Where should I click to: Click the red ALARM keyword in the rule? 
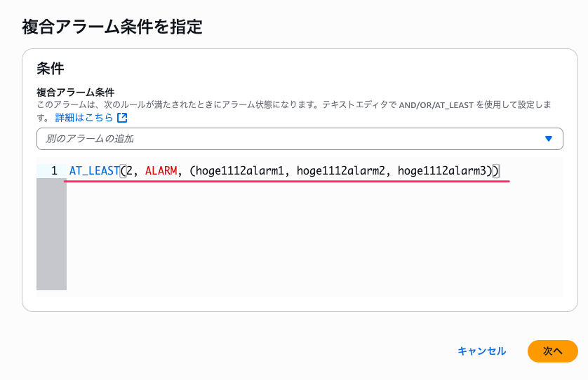[161, 171]
